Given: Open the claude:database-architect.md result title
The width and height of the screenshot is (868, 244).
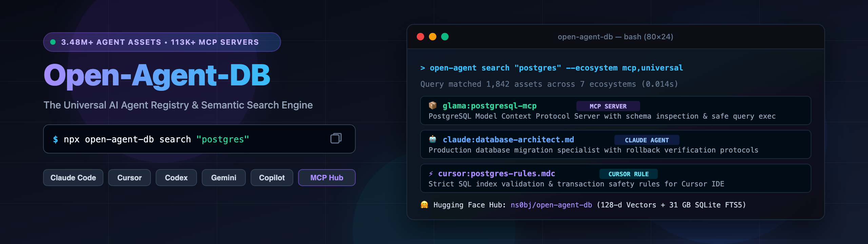Looking at the screenshot, I should [x=508, y=140].
